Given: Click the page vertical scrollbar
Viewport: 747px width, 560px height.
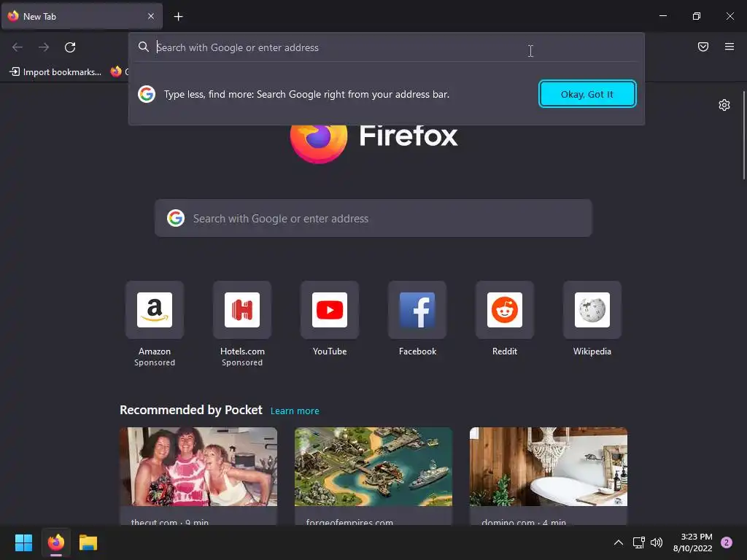Looking at the screenshot, I should [743, 135].
